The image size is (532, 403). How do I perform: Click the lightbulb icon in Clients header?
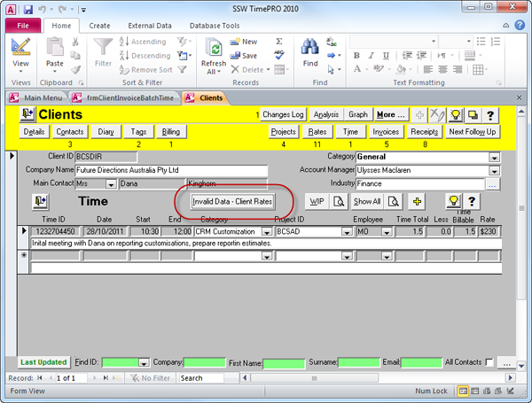pos(456,115)
